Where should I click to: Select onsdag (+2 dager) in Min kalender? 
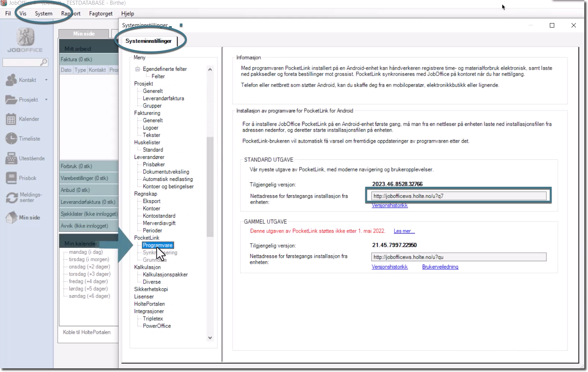pos(89,267)
